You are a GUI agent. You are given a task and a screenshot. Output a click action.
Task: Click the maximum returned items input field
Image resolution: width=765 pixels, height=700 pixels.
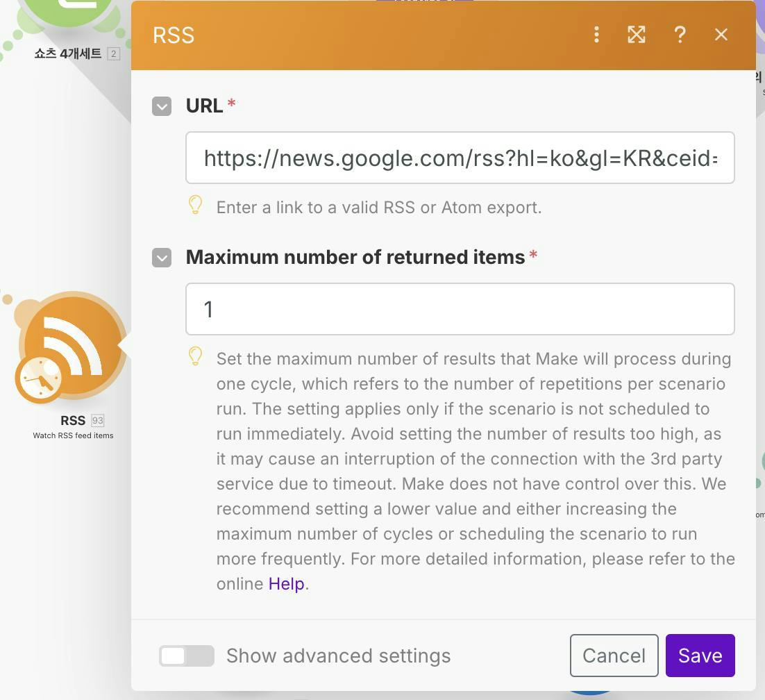click(460, 309)
